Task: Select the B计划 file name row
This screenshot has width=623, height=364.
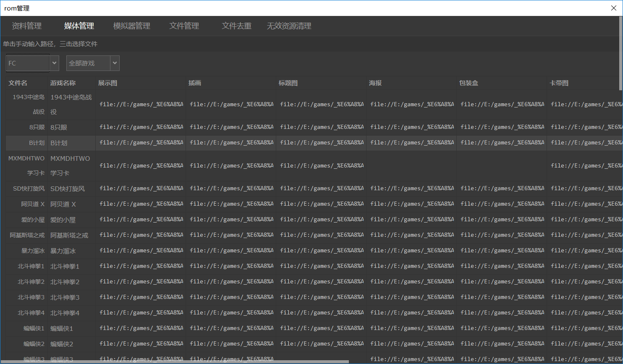Action: click(x=27, y=143)
